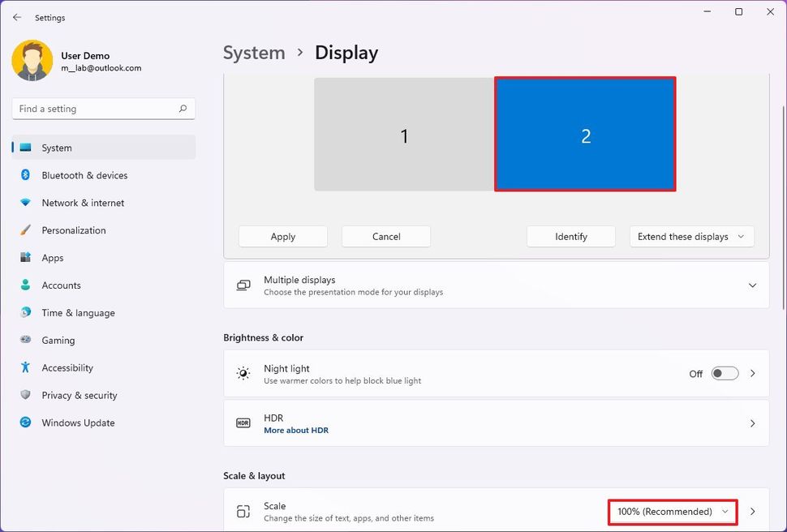Expand the Multiple displays section

(752, 285)
